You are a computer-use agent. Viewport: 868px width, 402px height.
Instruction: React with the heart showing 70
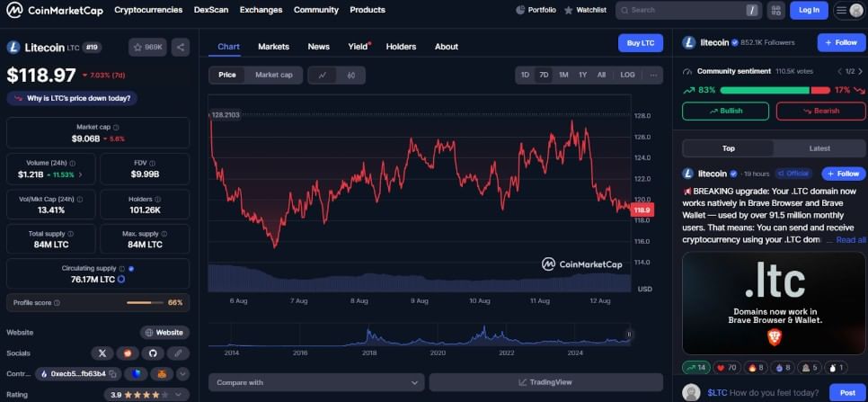pyautogui.click(x=727, y=367)
